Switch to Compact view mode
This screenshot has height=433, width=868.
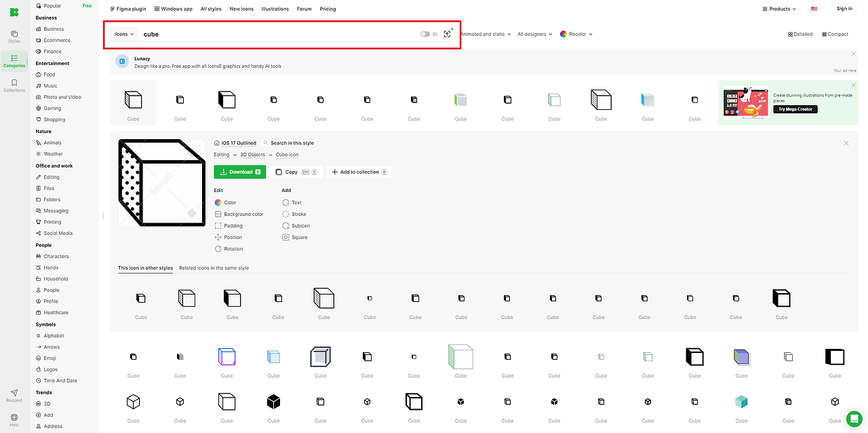click(x=835, y=34)
